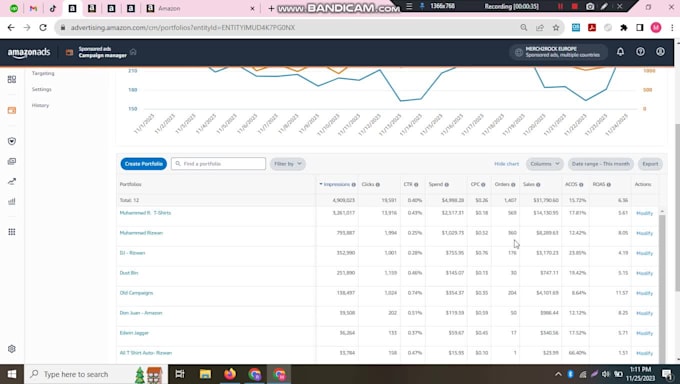This screenshot has width=680, height=384.
Task: Switch to the Amazon browser tab
Action: (200, 8)
